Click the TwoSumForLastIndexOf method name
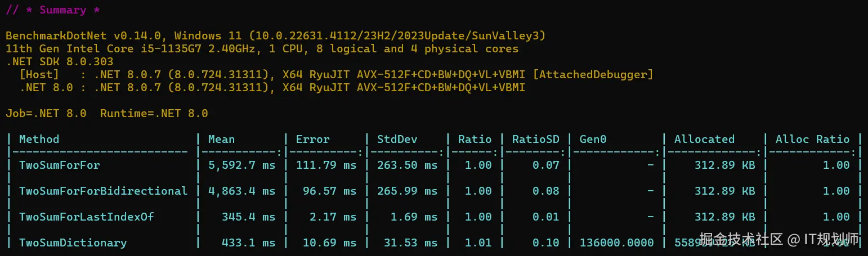This screenshot has height=256, width=868. 86,217
